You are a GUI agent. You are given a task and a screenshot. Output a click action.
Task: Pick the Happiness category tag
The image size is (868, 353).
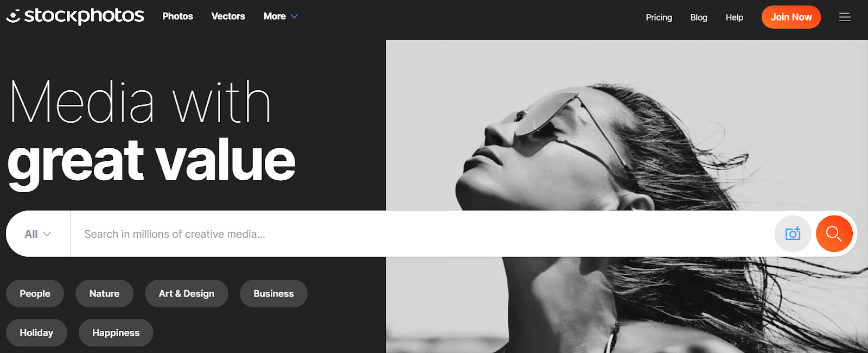116,332
